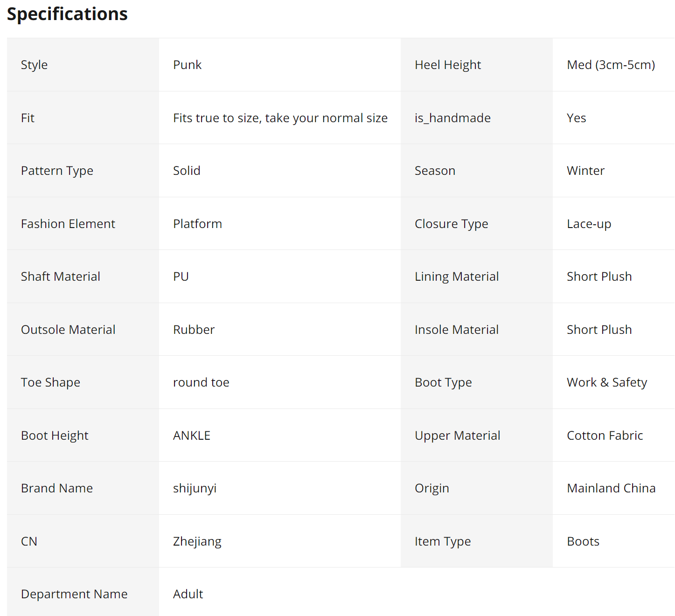
Task: Click the Shaft Material label
Action: coord(60,277)
